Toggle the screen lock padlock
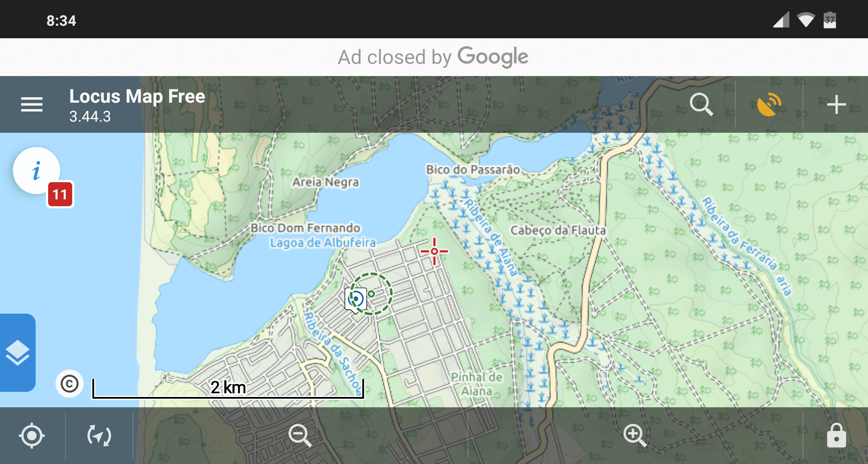The image size is (868, 464). point(836,436)
